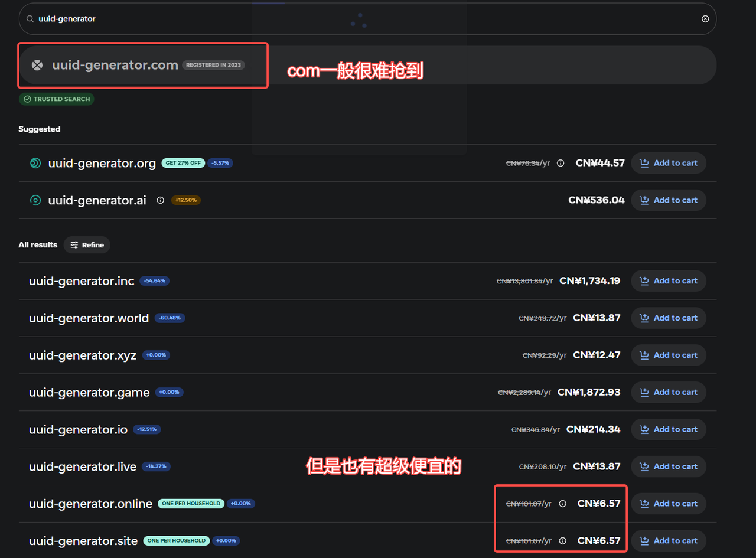Viewport: 756px width, 558px height.
Task: Add uuid-generator.site to cart
Action: tap(669, 541)
